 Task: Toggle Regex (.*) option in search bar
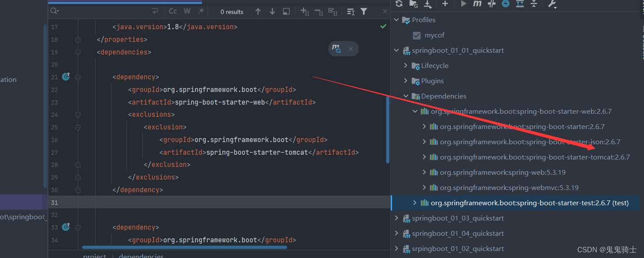tap(201, 11)
